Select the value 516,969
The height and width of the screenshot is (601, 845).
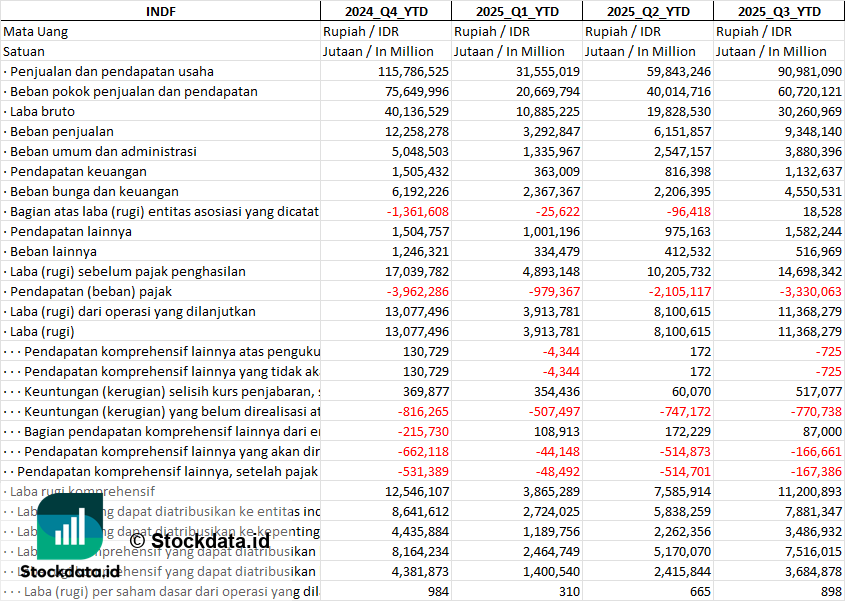819,251
